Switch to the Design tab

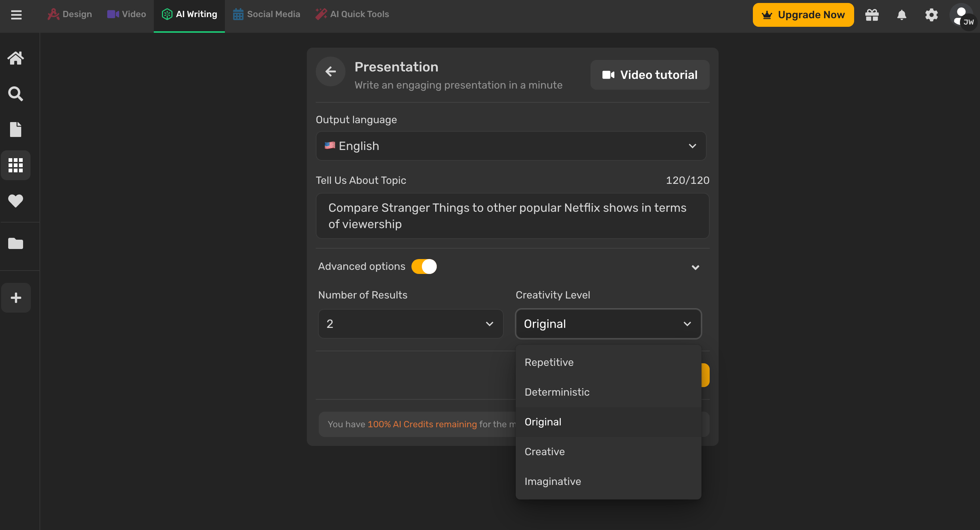coord(70,14)
